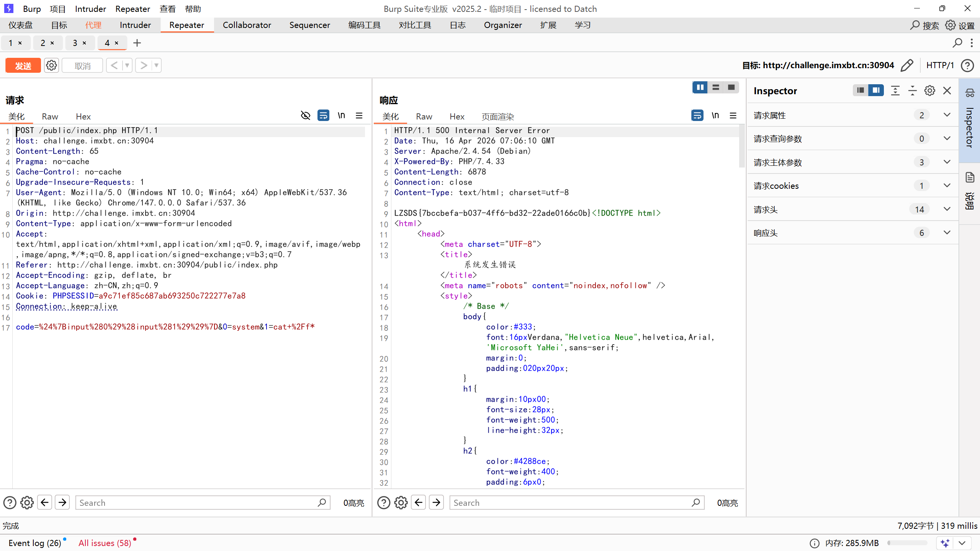The height and width of the screenshot is (551, 980).
Task: Open All issues (58) link
Action: coord(105,543)
